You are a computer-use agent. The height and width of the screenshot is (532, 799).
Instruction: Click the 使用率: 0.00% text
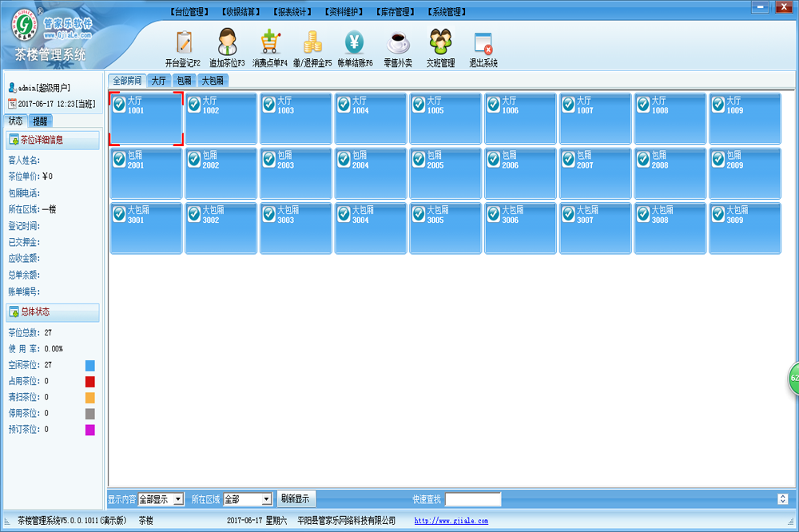(36, 349)
